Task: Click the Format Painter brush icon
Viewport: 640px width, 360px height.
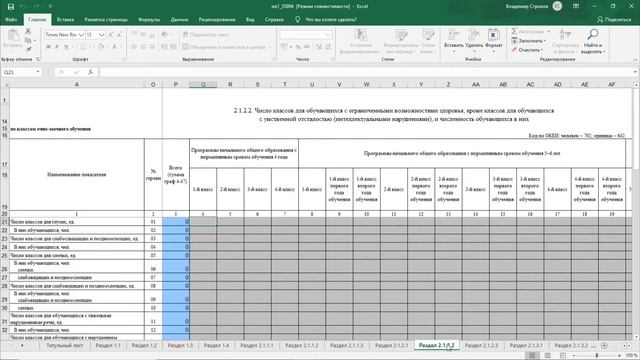Action: [x=28, y=49]
